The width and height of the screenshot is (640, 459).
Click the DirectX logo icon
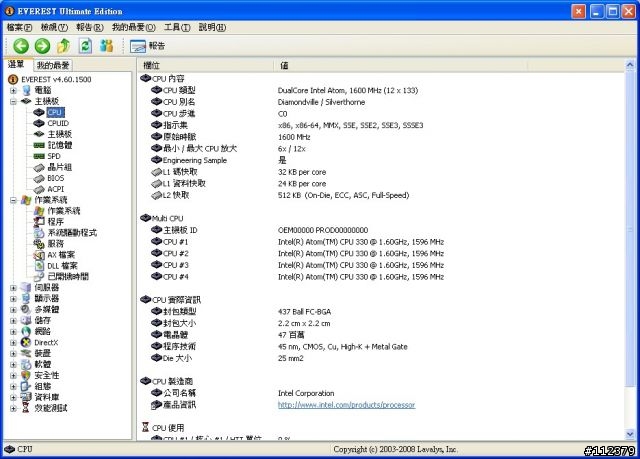point(26,343)
